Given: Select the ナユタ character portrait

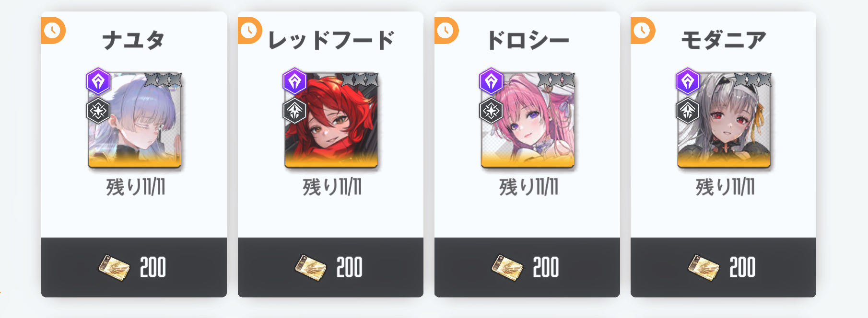Looking at the screenshot, I should pyautogui.click(x=135, y=121).
